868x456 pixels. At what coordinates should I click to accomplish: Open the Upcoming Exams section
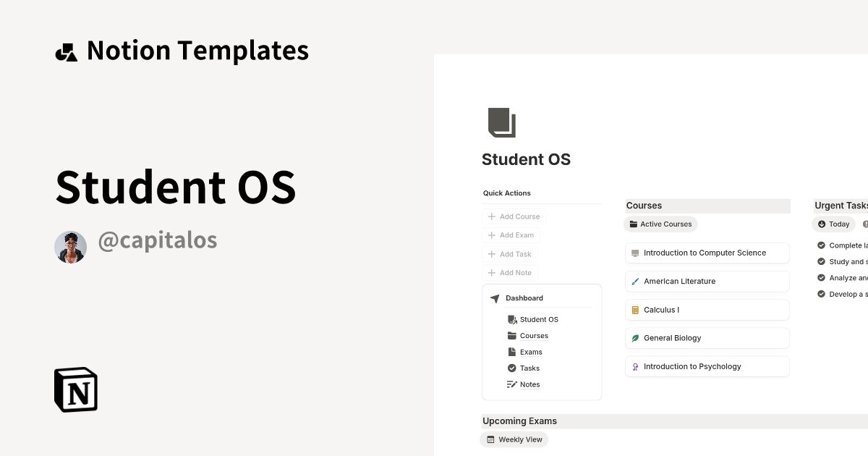pyautogui.click(x=519, y=421)
